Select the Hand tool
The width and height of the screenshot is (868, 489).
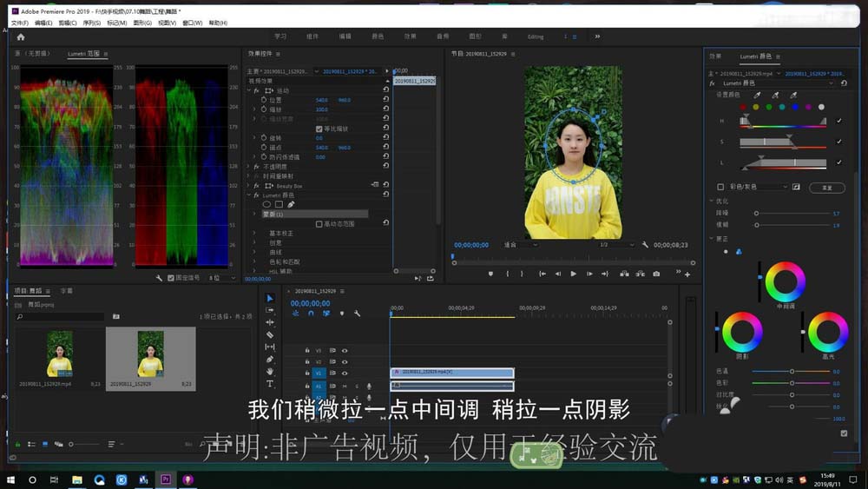(x=270, y=371)
